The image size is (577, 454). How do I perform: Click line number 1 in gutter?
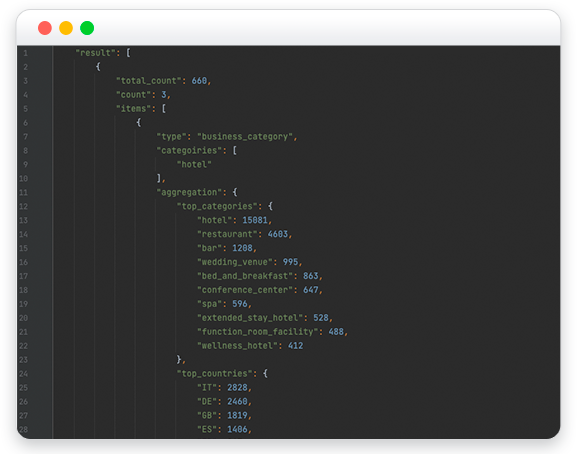click(x=25, y=53)
